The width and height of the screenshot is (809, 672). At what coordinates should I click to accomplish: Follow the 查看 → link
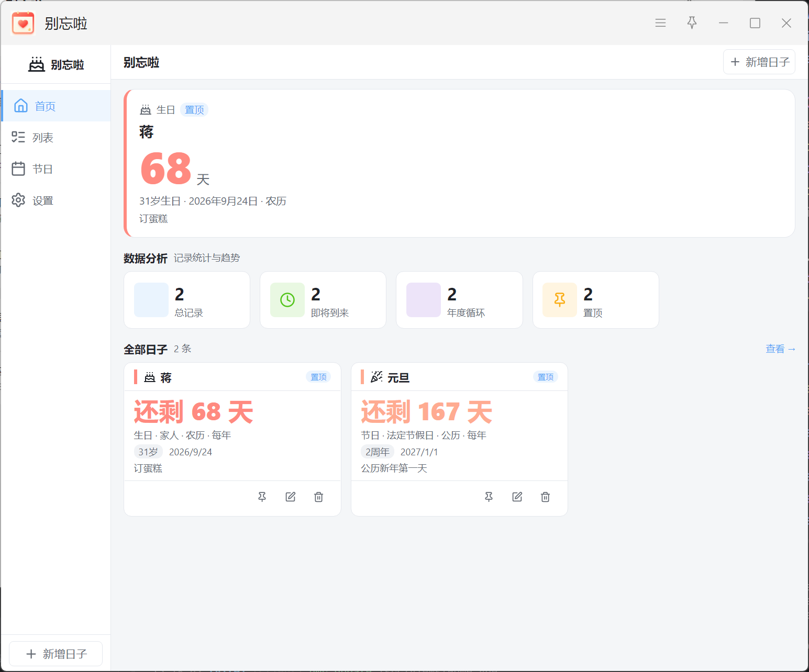click(780, 349)
